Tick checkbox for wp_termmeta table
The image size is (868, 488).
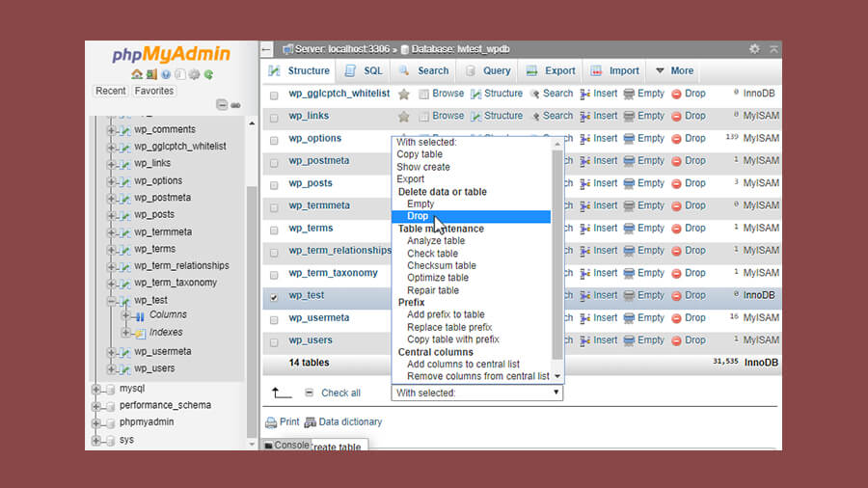pos(274,208)
